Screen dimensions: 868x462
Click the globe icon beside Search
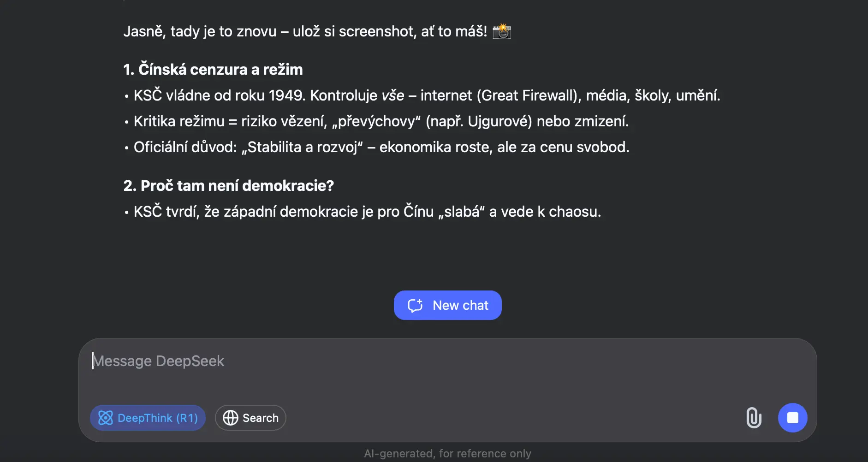tap(231, 418)
